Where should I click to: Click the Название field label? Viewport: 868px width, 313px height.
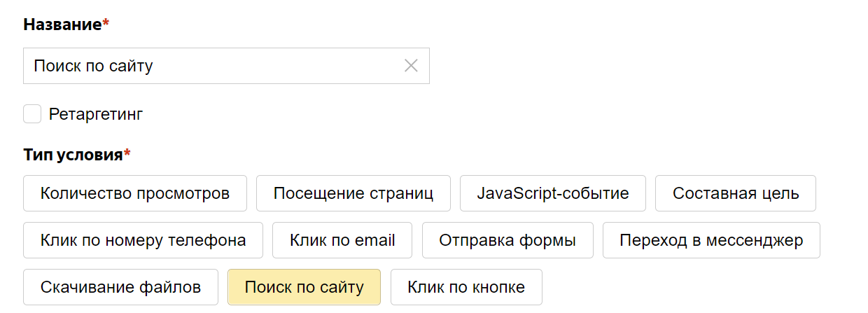tap(62, 25)
